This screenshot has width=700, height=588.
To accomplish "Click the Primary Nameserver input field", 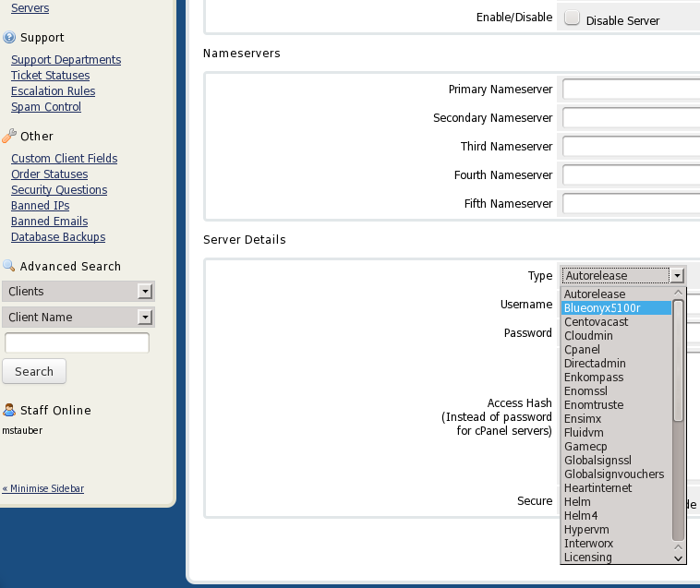I will click(630, 90).
